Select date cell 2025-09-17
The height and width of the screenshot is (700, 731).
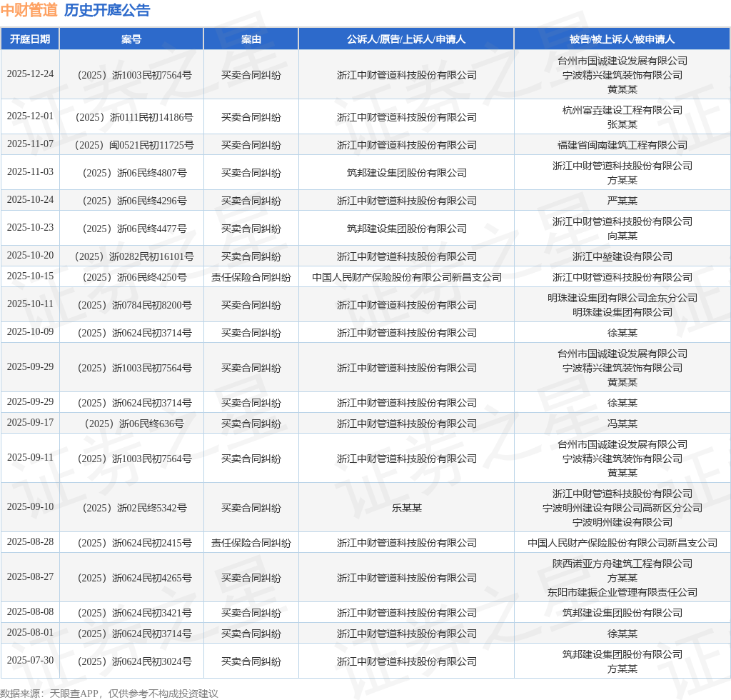point(30,422)
